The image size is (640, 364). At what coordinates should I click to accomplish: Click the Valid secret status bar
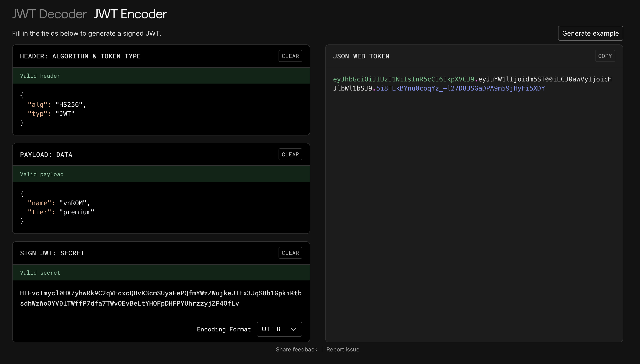tap(161, 273)
